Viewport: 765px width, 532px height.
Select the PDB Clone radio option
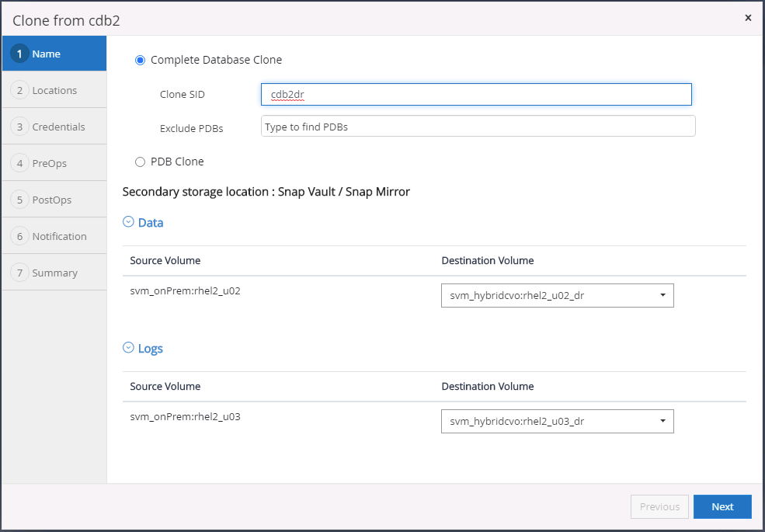click(x=141, y=162)
